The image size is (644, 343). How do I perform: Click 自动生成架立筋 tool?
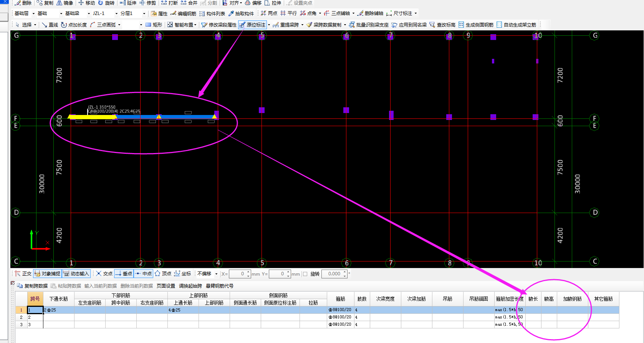point(516,25)
